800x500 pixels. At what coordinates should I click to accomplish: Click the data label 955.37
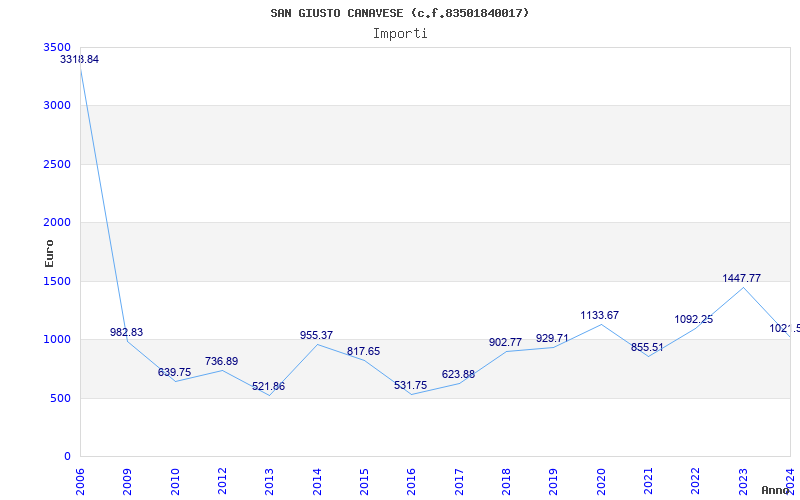click(x=316, y=335)
